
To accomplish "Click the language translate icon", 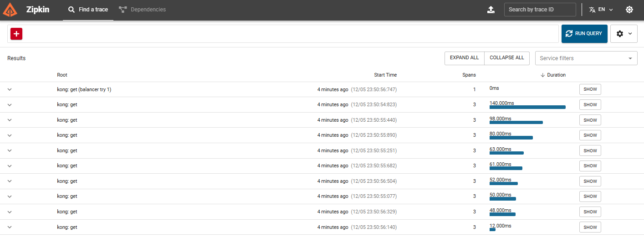I will [592, 10].
